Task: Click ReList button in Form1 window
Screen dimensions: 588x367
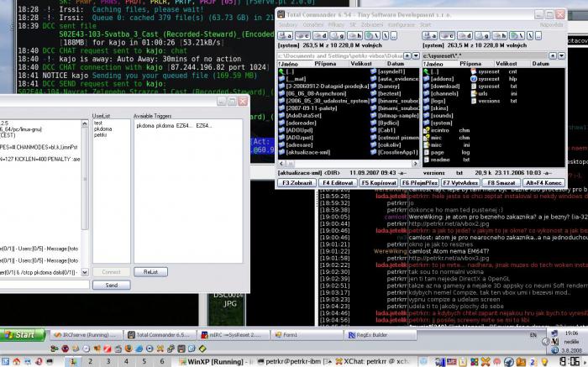Action: [150, 272]
